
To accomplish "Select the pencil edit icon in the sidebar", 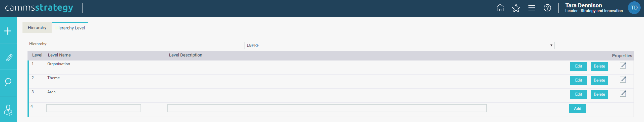I will pos(9,57).
